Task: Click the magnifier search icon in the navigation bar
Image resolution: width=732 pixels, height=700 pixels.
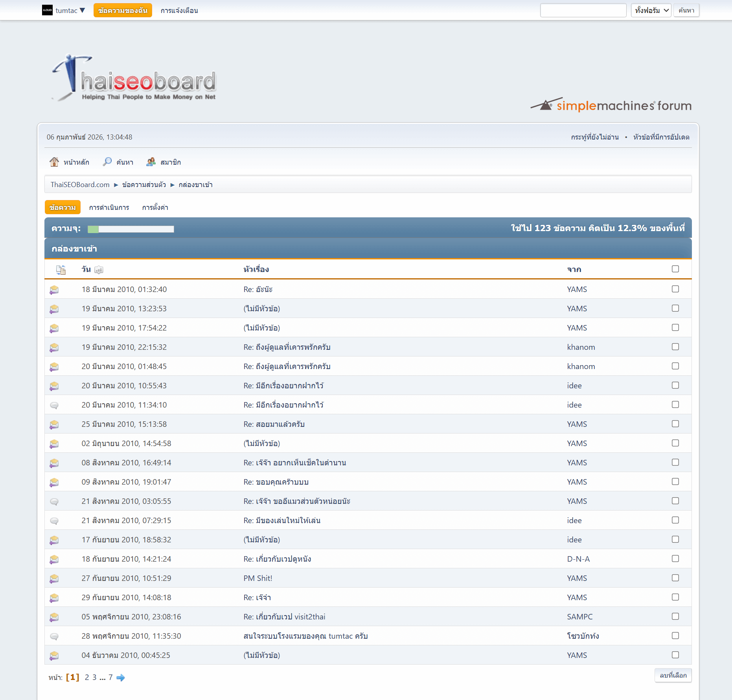Action: (107, 162)
